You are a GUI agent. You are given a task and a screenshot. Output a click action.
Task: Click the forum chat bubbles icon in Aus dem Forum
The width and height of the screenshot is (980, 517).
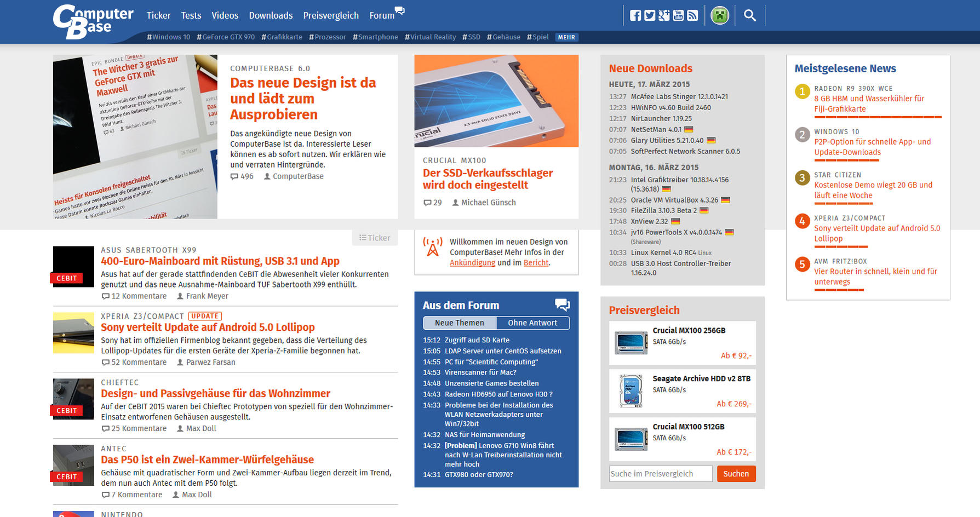(562, 305)
